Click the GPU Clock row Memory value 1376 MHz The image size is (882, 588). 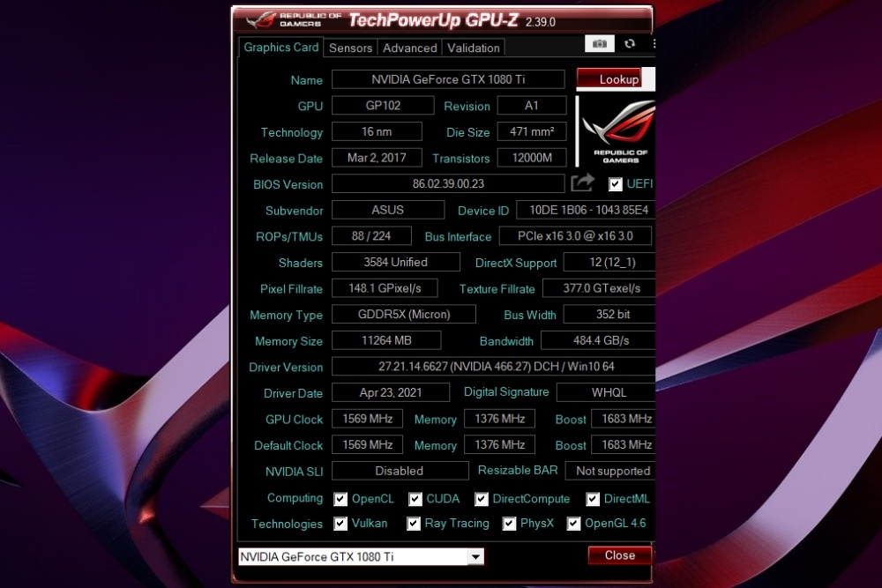point(499,418)
